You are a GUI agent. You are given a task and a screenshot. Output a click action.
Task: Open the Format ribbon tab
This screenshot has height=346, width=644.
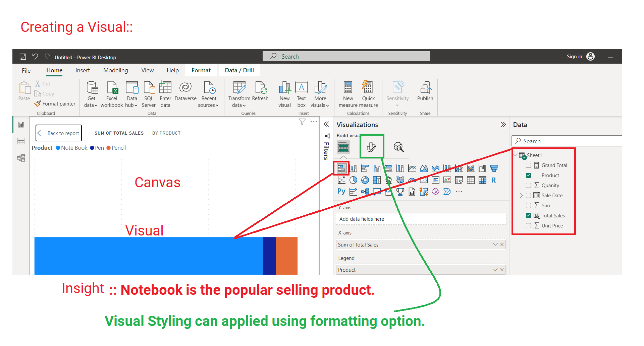[201, 70]
